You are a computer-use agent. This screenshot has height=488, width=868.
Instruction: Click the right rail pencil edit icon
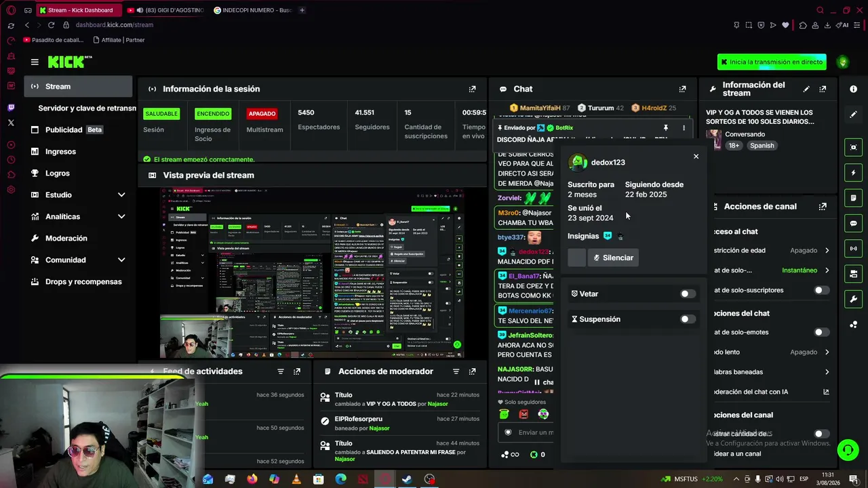[x=853, y=115]
